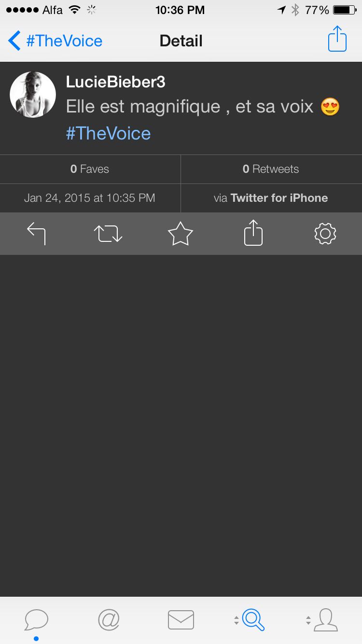Tap the LucieBieber3 username
Image resolution: width=362 pixels, height=644 pixels.
pyautogui.click(x=115, y=82)
